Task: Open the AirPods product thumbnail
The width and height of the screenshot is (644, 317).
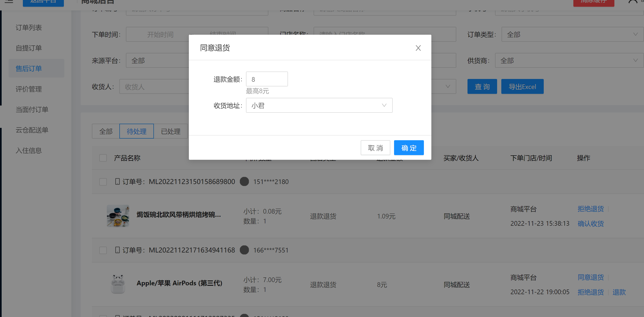Action: (118, 284)
